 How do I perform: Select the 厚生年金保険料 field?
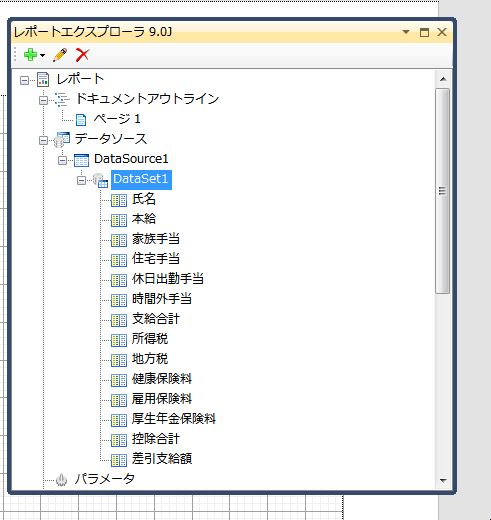coord(174,419)
